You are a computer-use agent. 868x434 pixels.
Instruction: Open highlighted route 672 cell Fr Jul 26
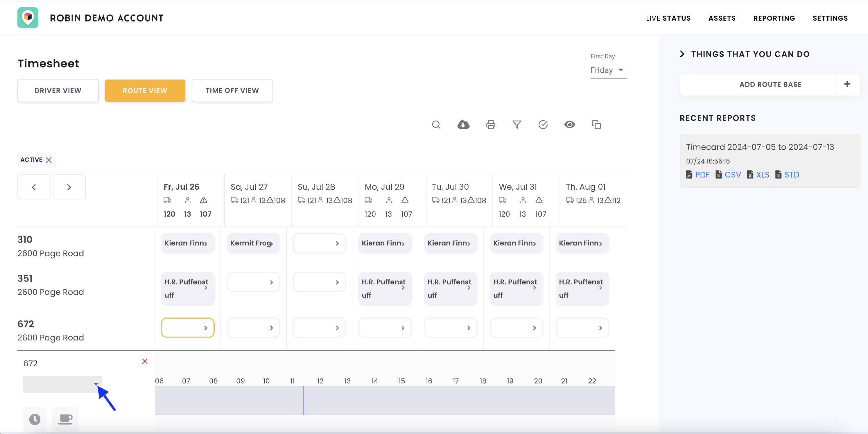point(187,327)
